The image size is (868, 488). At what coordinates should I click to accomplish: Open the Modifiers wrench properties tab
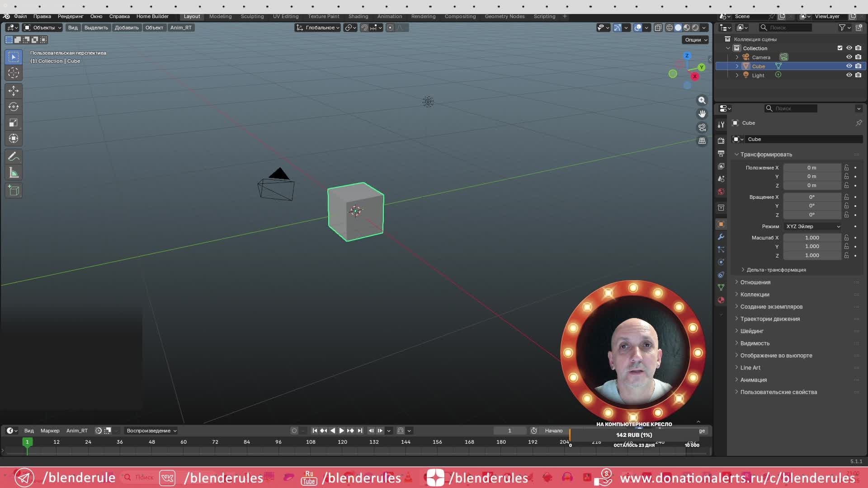721,237
